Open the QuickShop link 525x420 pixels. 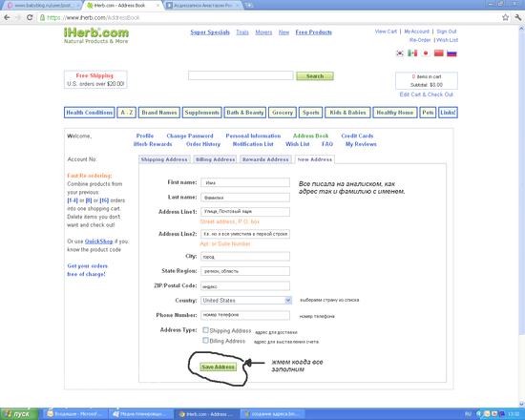(x=98, y=241)
